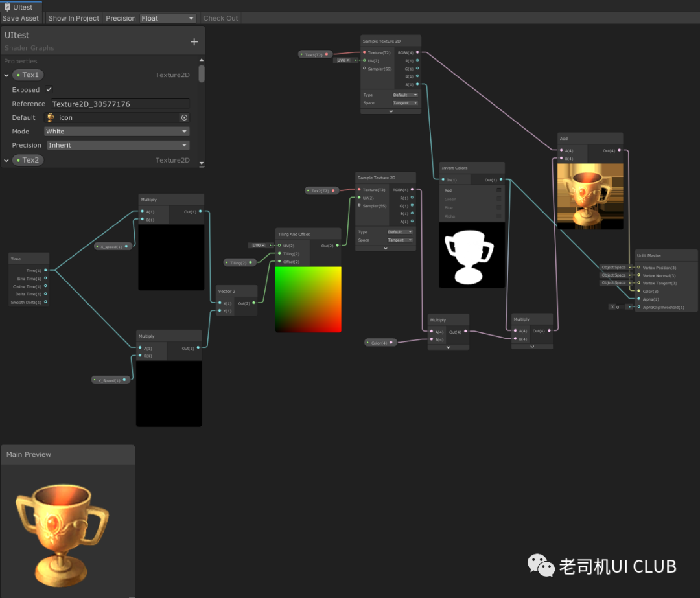Image resolution: width=700 pixels, height=598 pixels.
Task: Click the Tex1 property pill
Action: pyautogui.click(x=28, y=75)
